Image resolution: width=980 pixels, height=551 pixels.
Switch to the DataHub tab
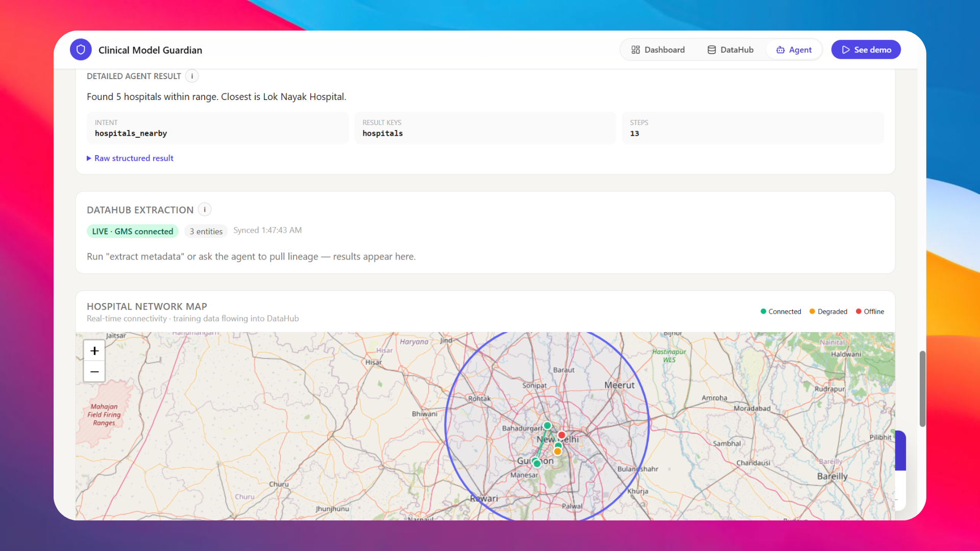pos(730,49)
